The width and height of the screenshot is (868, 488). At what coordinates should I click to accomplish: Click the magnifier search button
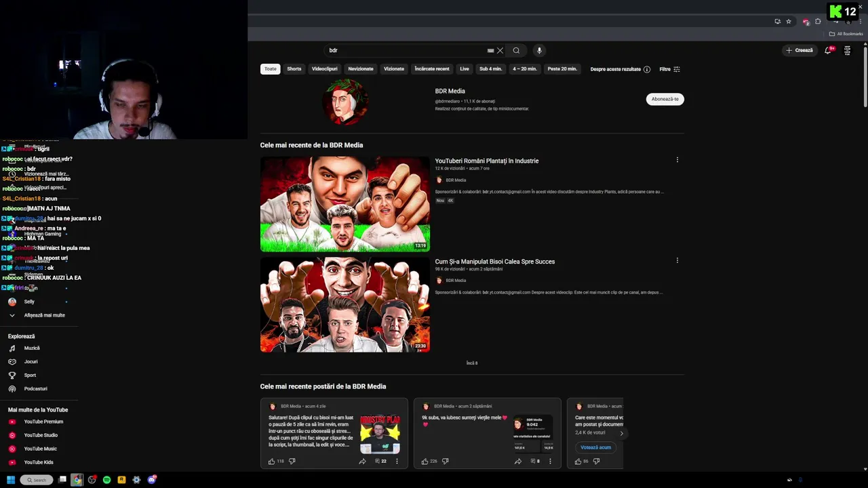[x=516, y=50]
